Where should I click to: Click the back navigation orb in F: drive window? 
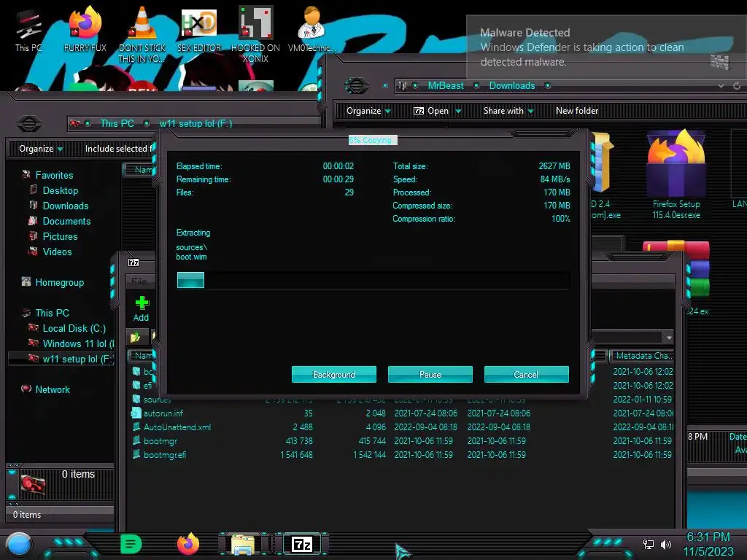tap(29, 124)
